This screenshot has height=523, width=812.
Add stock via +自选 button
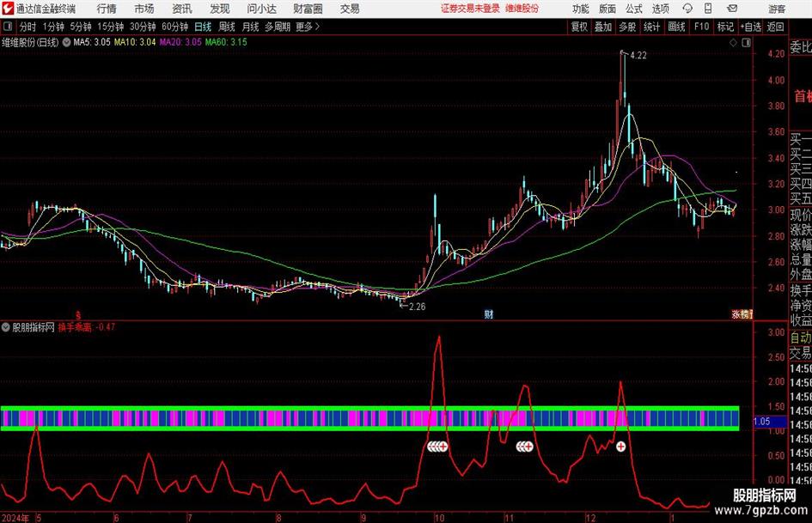[751, 27]
